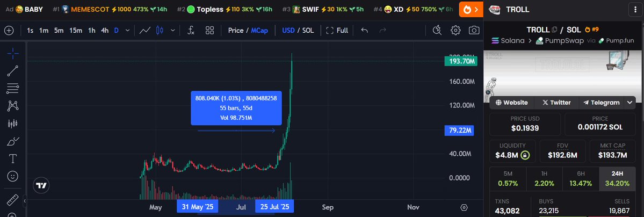The width and height of the screenshot is (644, 217).
Task: Redo the last chart action
Action: point(383,31)
